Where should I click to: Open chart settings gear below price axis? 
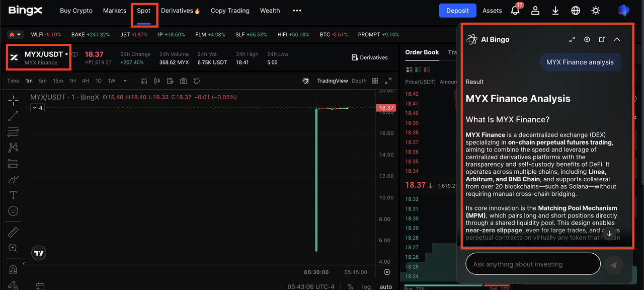pyautogui.click(x=387, y=272)
